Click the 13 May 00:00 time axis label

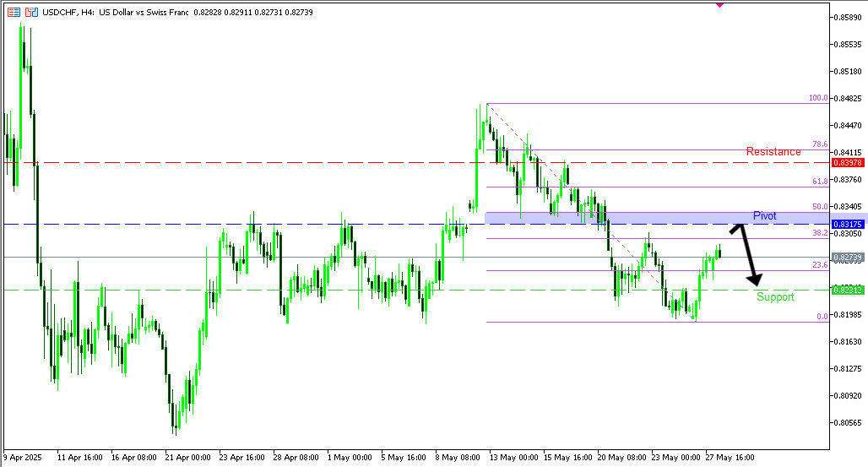[x=513, y=457]
